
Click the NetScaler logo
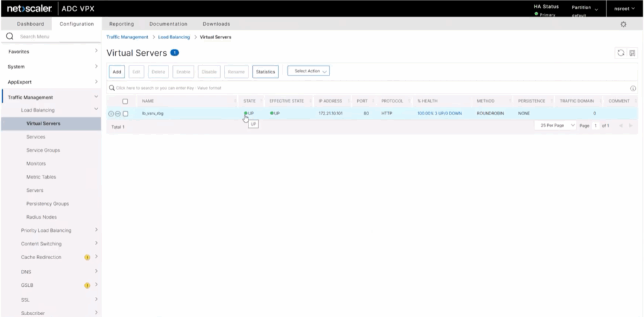click(29, 8)
